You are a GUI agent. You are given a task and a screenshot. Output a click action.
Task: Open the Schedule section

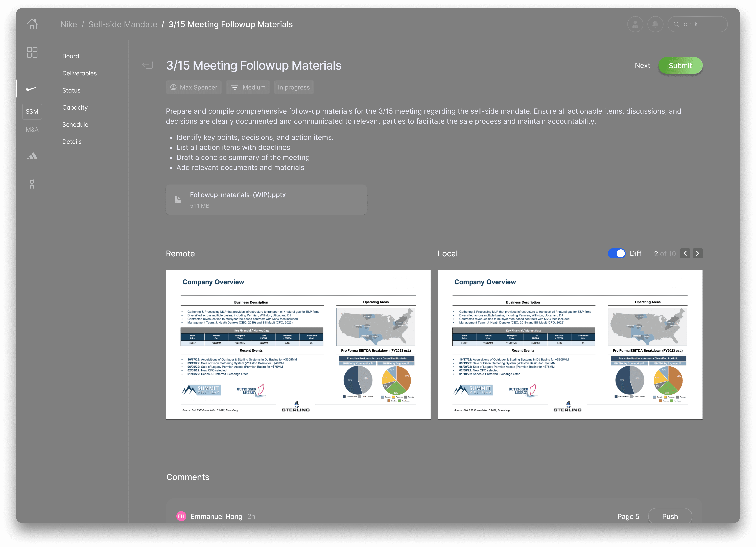click(x=75, y=125)
